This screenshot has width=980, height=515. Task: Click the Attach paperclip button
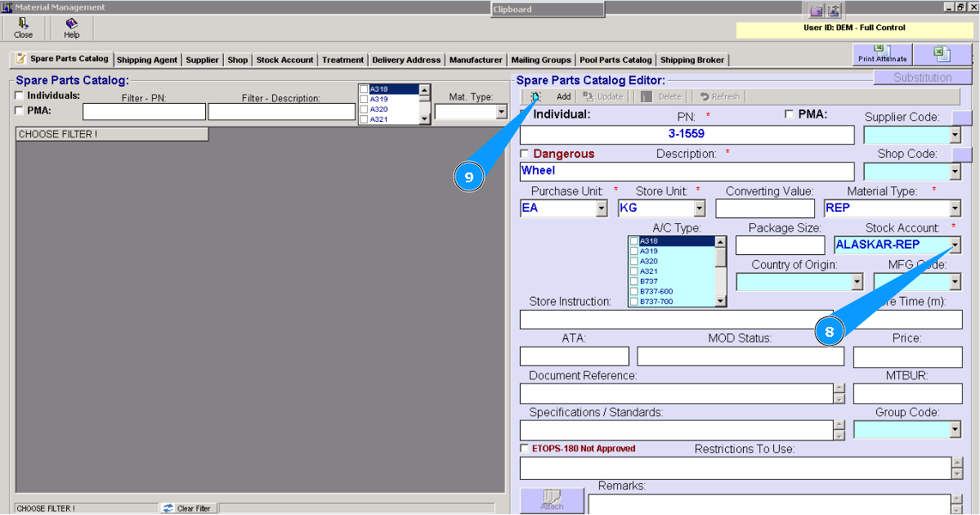point(552,500)
